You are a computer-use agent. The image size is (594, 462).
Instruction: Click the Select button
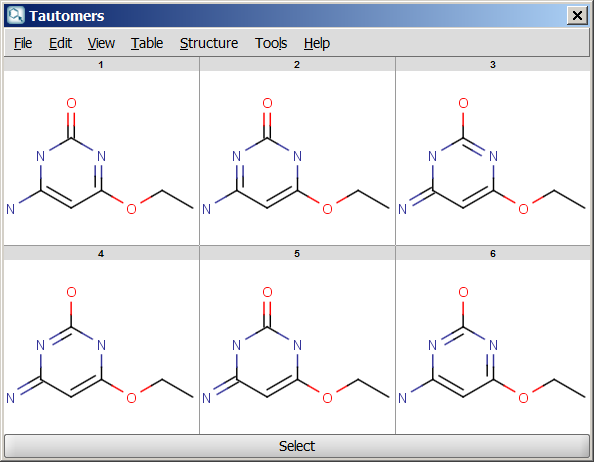point(297,446)
